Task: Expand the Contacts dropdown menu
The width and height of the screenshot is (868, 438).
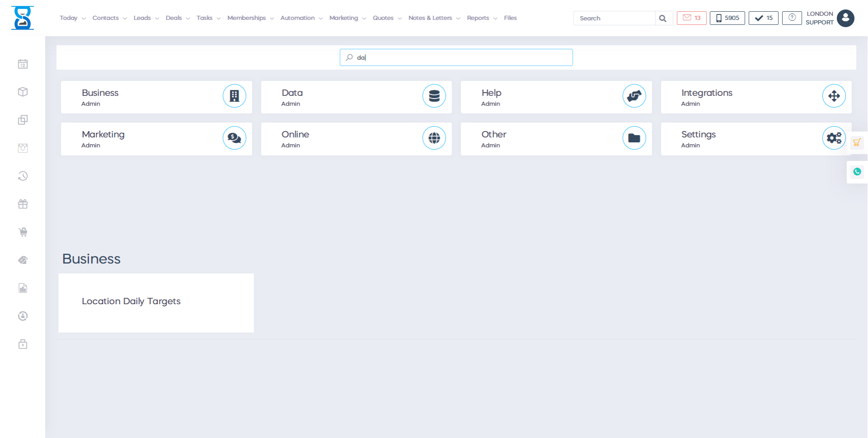Action: pyautogui.click(x=109, y=18)
